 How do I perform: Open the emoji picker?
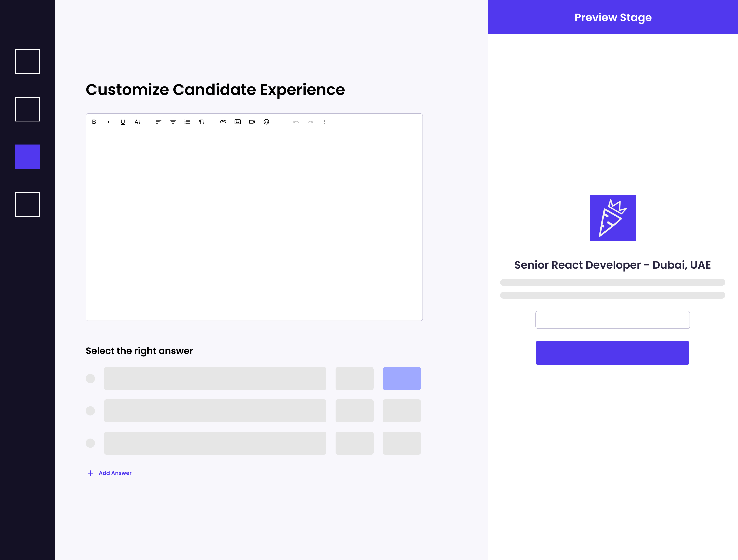pyautogui.click(x=266, y=122)
